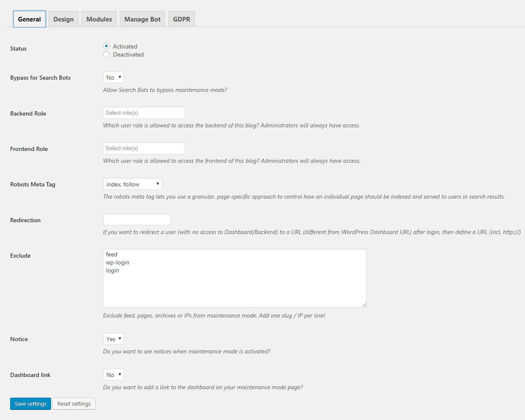Click the Backend Role selection field
Viewport: 525px width, 420px height.
pos(144,113)
